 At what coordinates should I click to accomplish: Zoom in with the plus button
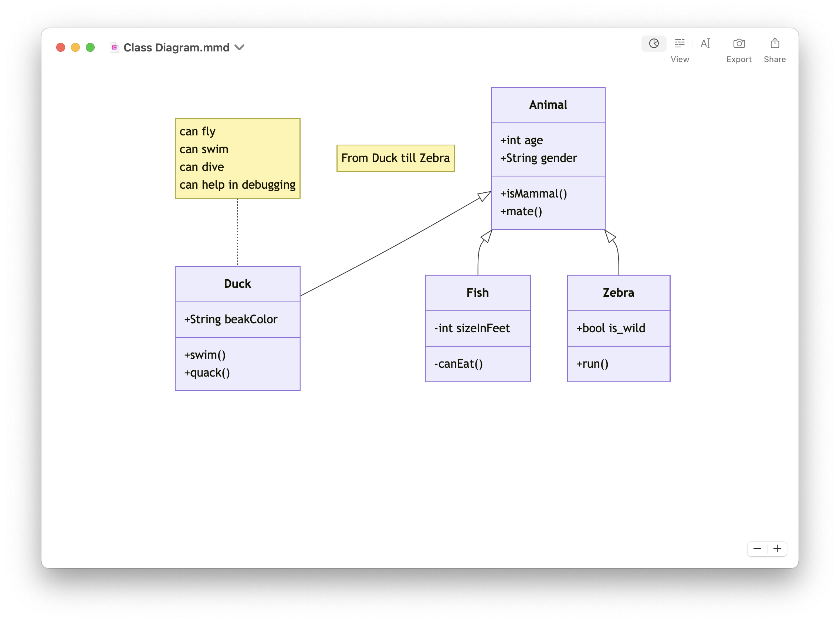777,549
